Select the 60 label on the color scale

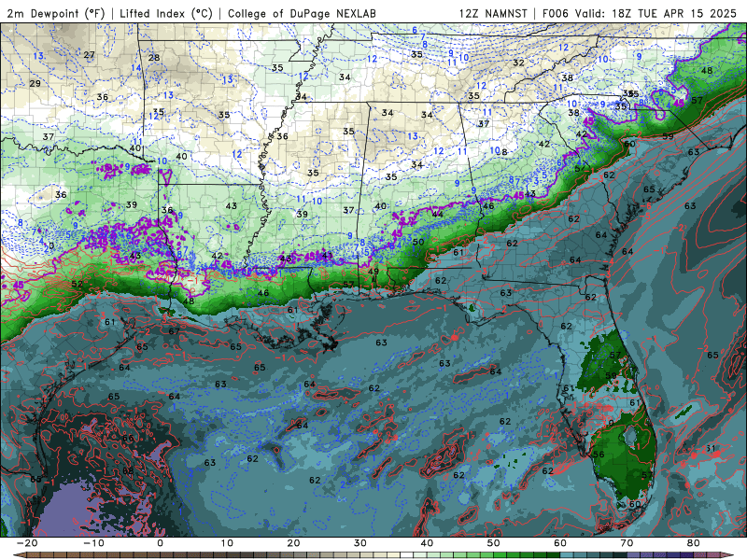[560, 543]
